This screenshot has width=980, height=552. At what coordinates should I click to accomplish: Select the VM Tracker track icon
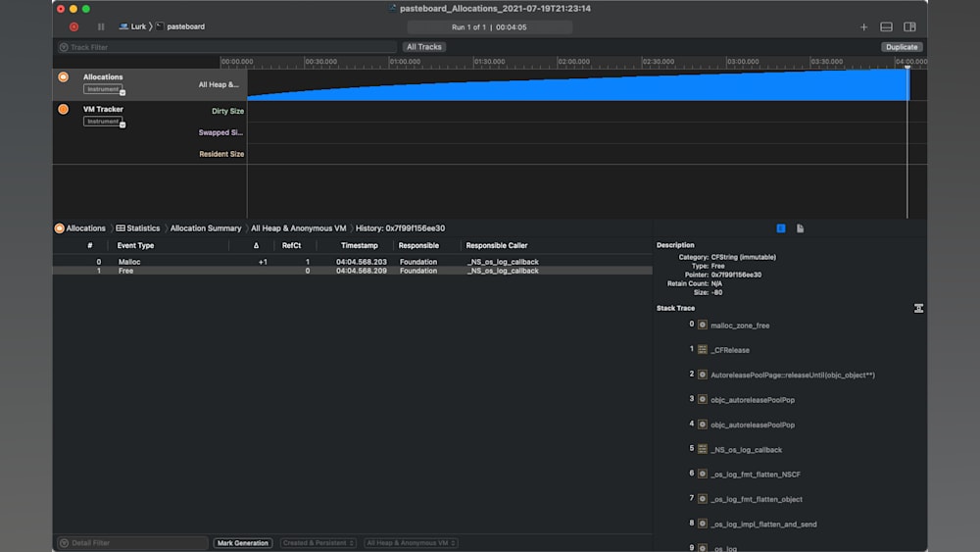pos(63,109)
